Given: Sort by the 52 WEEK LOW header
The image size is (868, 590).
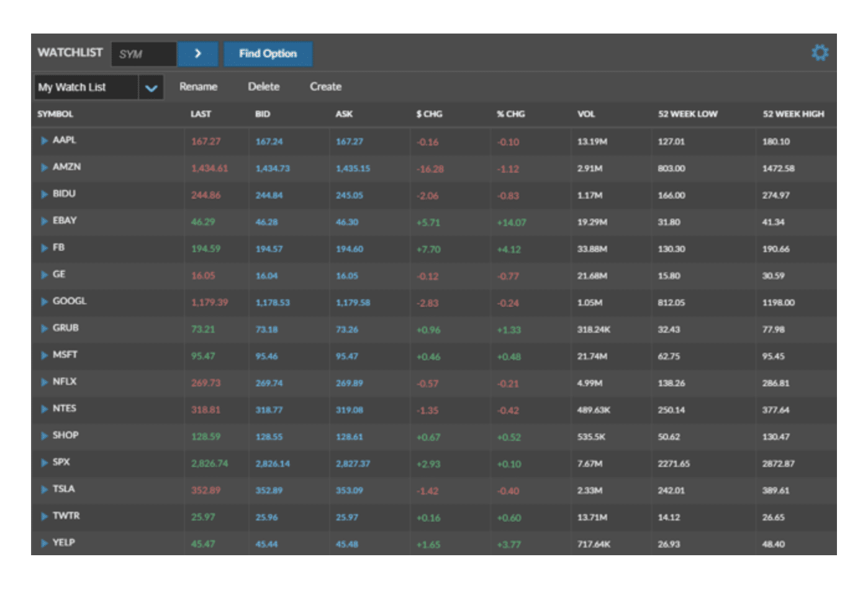Looking at the screenshot, I should (688, 114).
